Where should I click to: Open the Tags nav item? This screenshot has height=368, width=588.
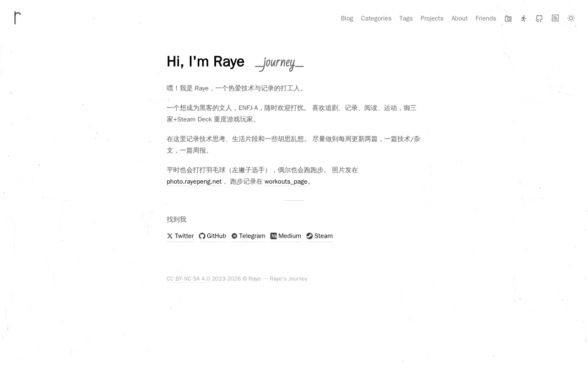406,18
